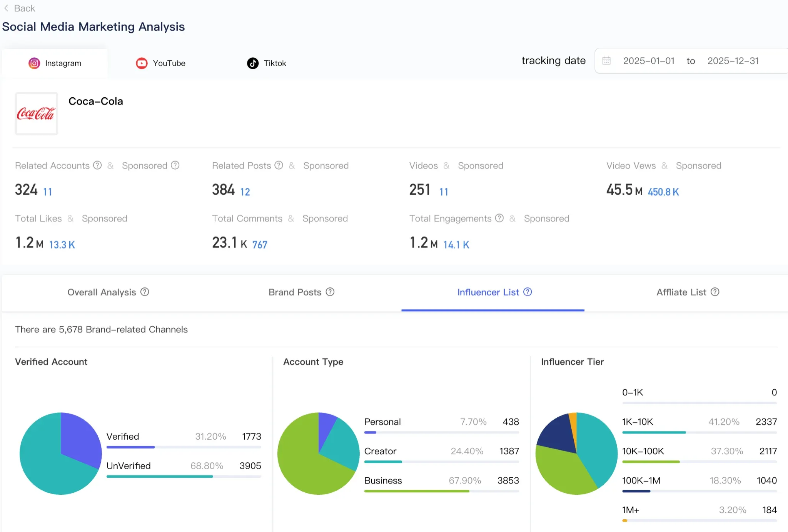788x532 pixels.
Task: Click the sponsored accounts count 11
Action: 48,192
